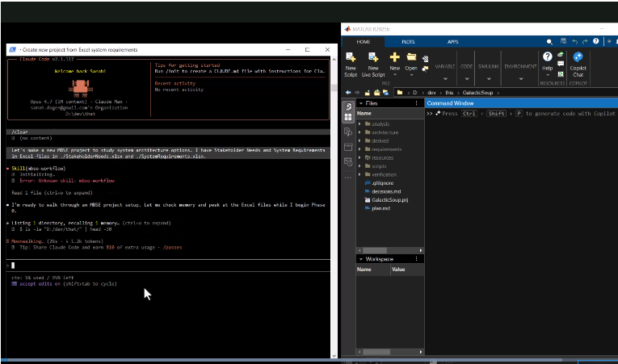Click the terminal prompt input line
This screenshot has height=364, width=618.
[x=168, y=266]
